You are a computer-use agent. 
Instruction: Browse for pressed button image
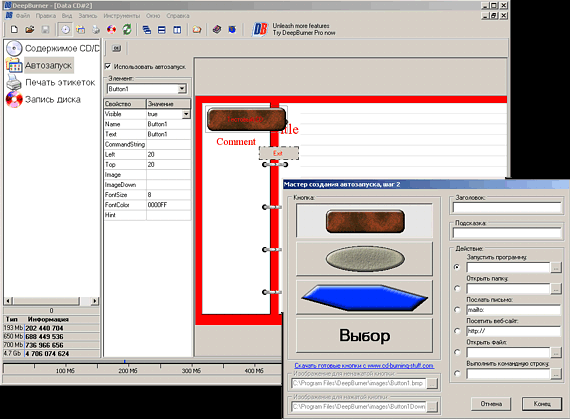(x=432, y=407)
